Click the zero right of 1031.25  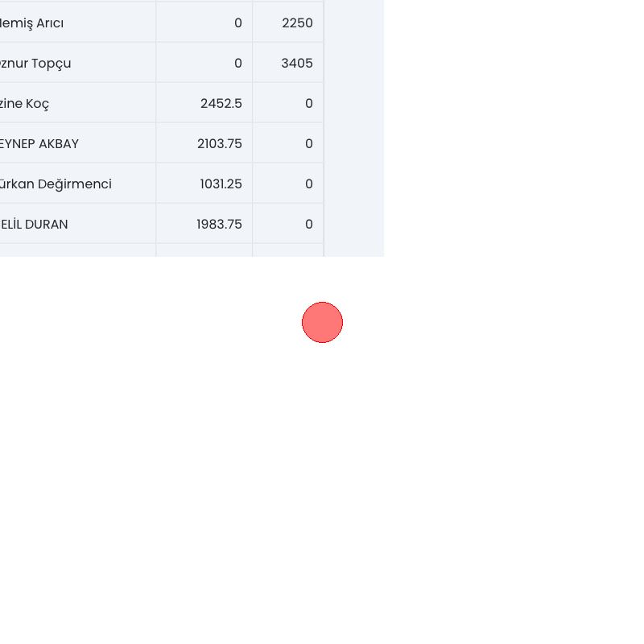pos(308,184)
